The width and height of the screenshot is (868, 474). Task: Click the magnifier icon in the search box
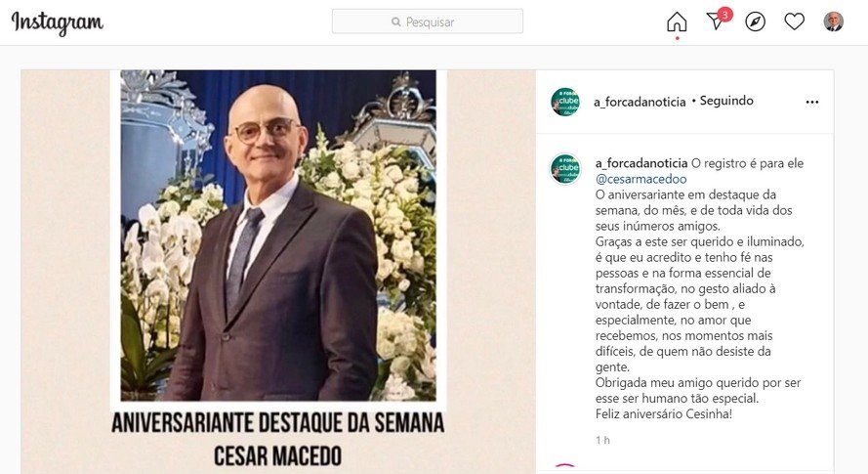point(395,22)
